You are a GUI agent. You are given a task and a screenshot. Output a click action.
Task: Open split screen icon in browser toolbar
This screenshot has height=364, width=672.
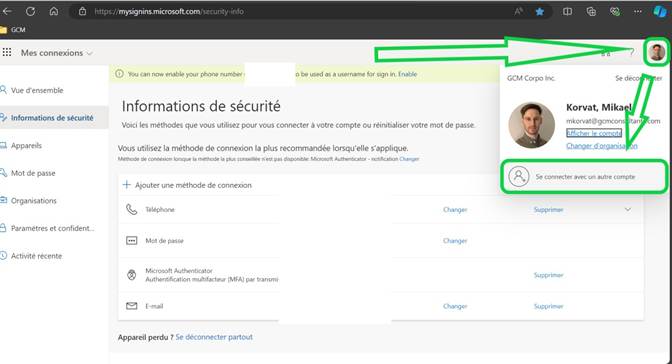[567, 12]
